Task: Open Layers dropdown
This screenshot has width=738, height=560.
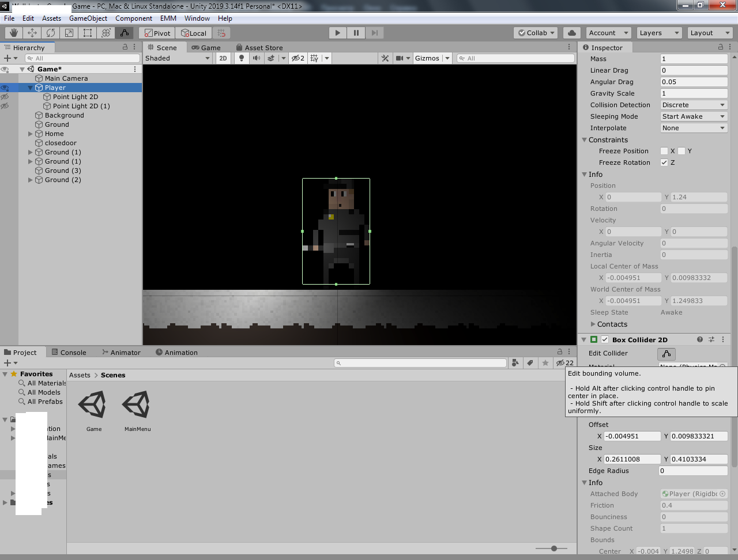Action: 660,33
